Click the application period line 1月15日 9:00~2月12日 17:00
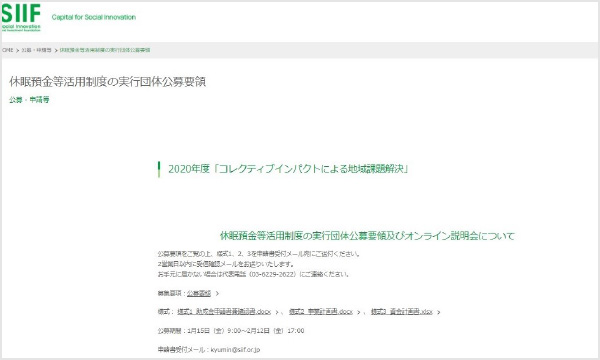The image size is (600, 360). click(x=231, y=331)
